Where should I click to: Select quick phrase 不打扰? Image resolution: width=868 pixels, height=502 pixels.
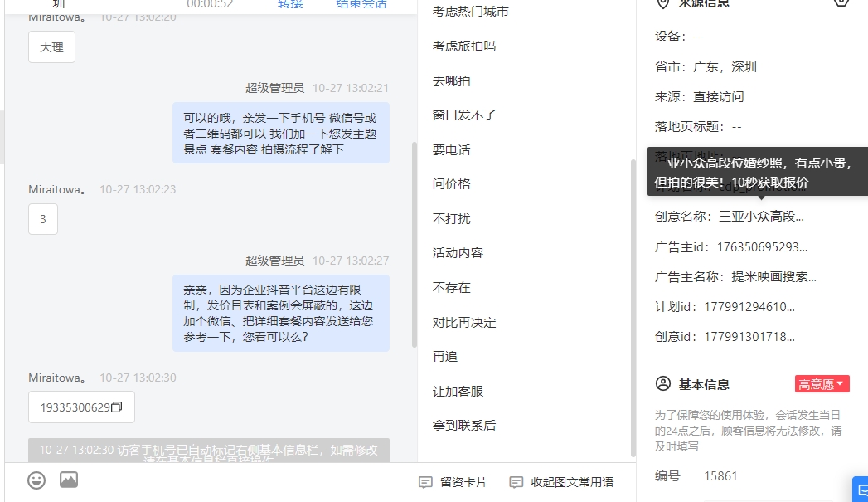point(451,218)
